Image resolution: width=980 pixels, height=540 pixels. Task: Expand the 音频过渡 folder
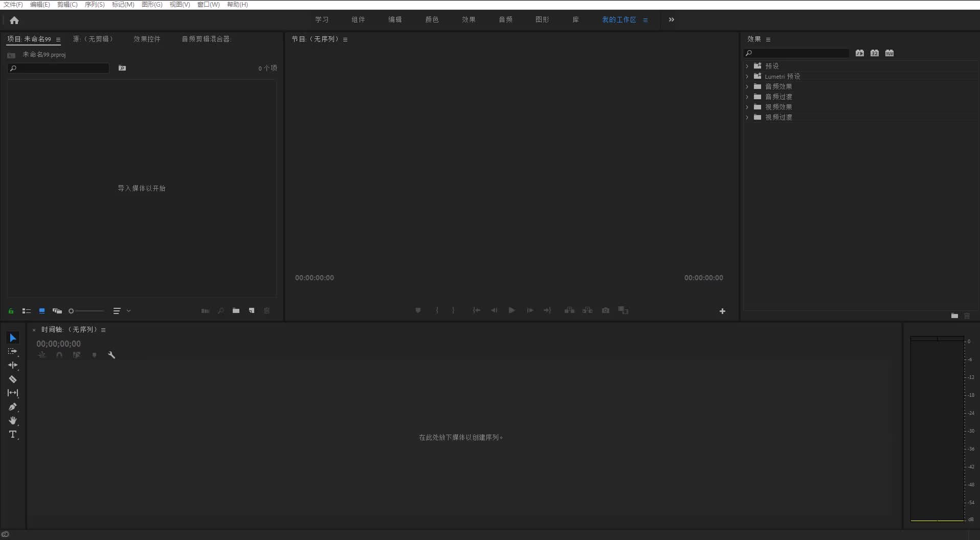(747, 97)
